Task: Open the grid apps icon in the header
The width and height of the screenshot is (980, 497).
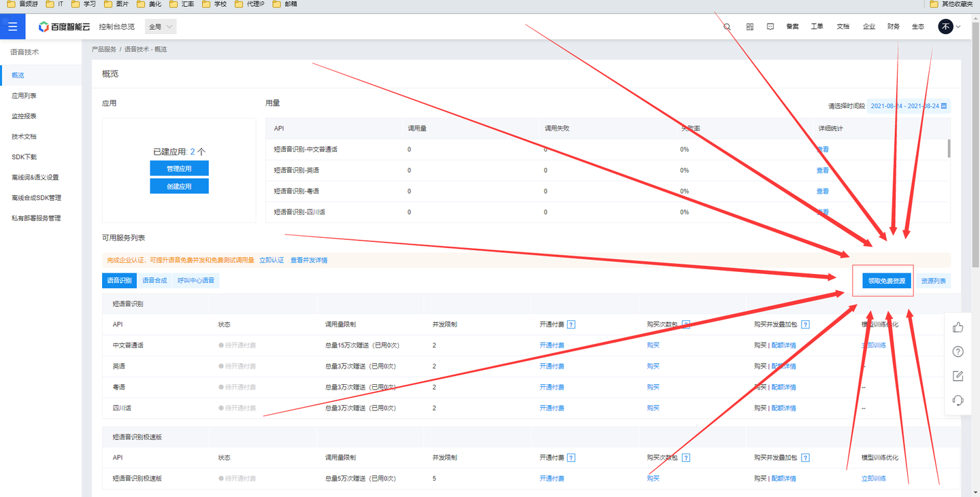Action: 750,27
